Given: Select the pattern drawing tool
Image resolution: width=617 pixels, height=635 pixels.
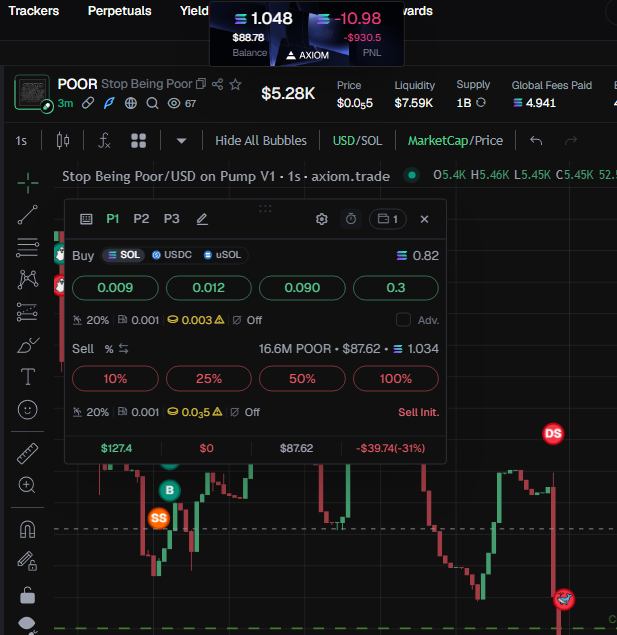Looking at the screenshot, I should pos(28,279).
